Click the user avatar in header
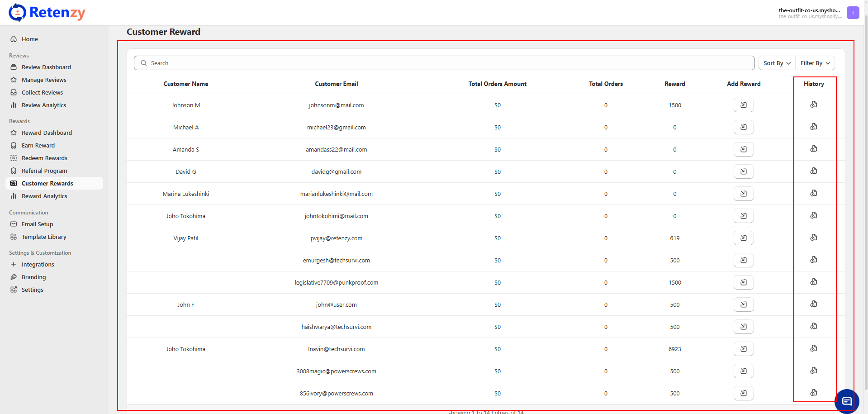The image size is (868, 414). click(x=853, y=13)
